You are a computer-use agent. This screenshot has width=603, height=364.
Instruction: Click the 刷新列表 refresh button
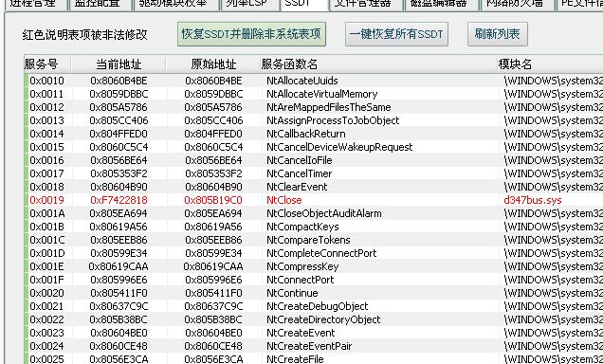(x=497, y=34)
